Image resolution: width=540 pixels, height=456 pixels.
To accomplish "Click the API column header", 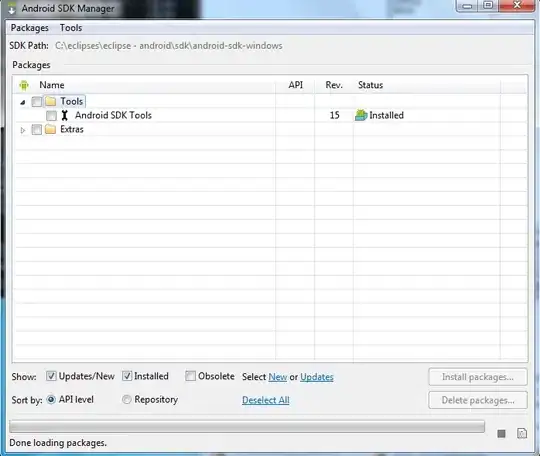I will click(x=295, y=85).
